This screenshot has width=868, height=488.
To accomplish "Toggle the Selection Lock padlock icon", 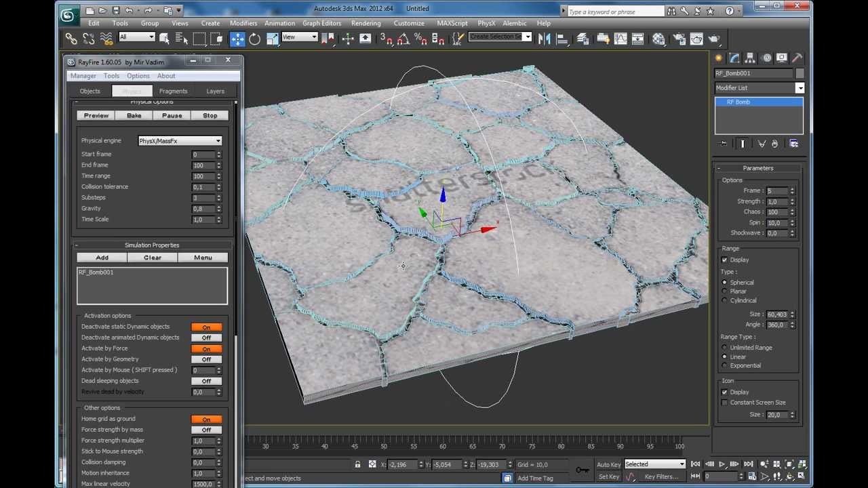I will pos(357,464).
